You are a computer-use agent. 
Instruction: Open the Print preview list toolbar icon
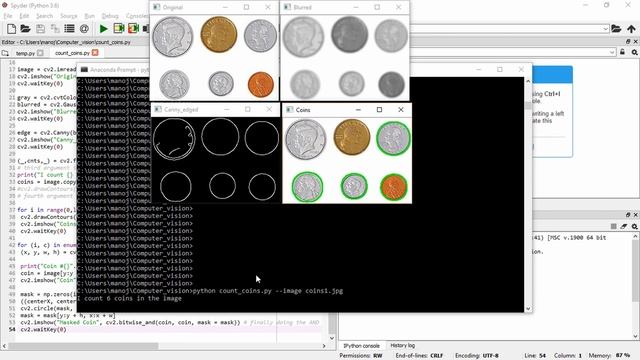click(x=69, y=29)
